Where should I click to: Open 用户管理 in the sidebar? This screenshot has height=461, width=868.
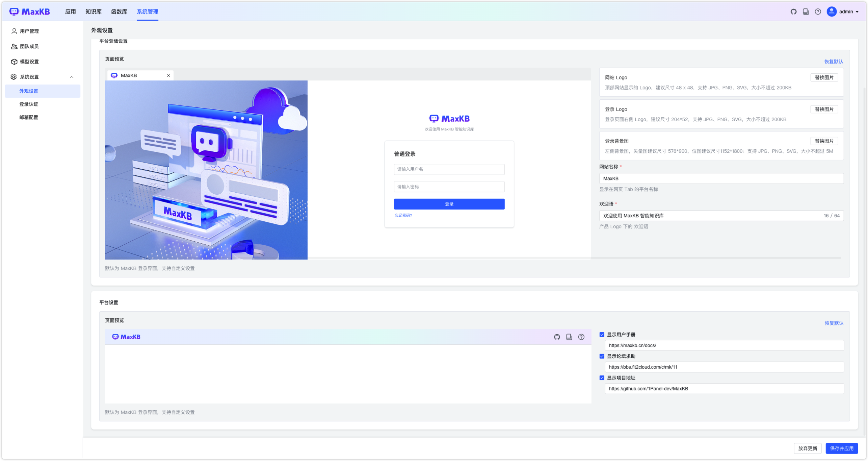pos(29,31)
